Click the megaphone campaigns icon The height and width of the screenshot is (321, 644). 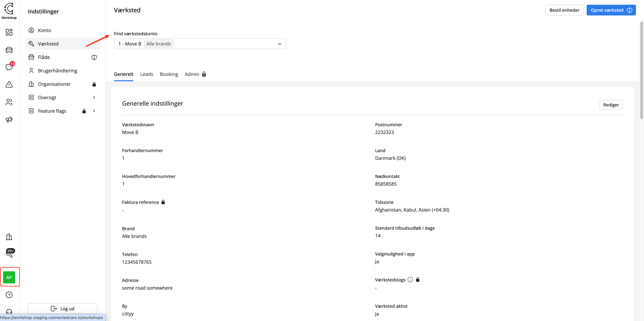pos(9,120)
